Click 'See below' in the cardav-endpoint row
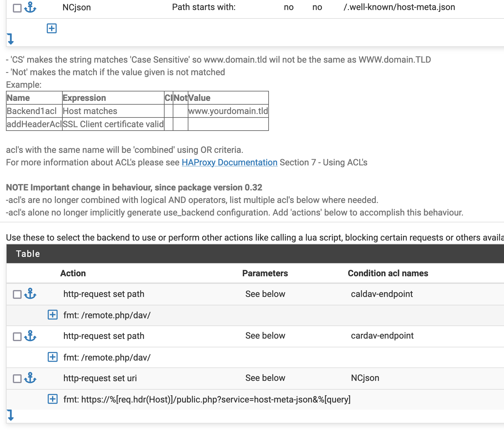Screen dimensions: 504x431 click(x=265, y=336)
